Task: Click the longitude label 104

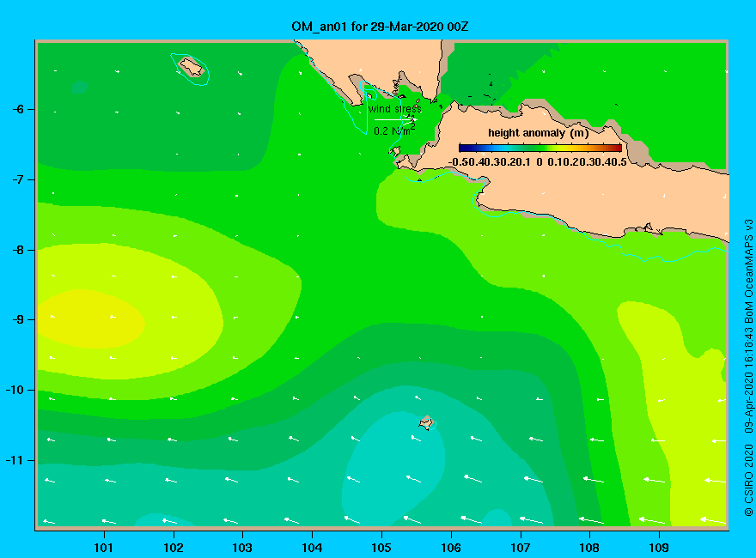Action: coord(312,548)
